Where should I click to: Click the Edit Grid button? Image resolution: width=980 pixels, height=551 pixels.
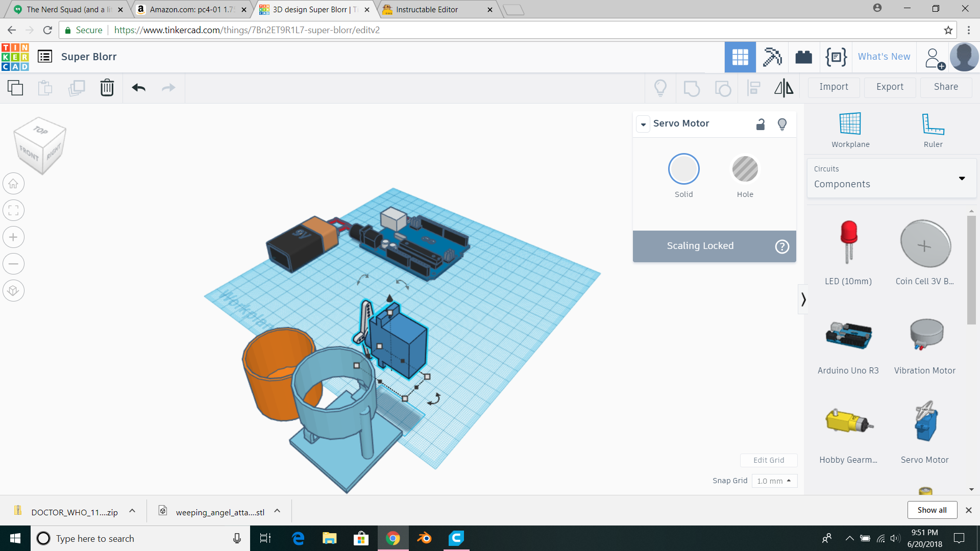[769, 460]
